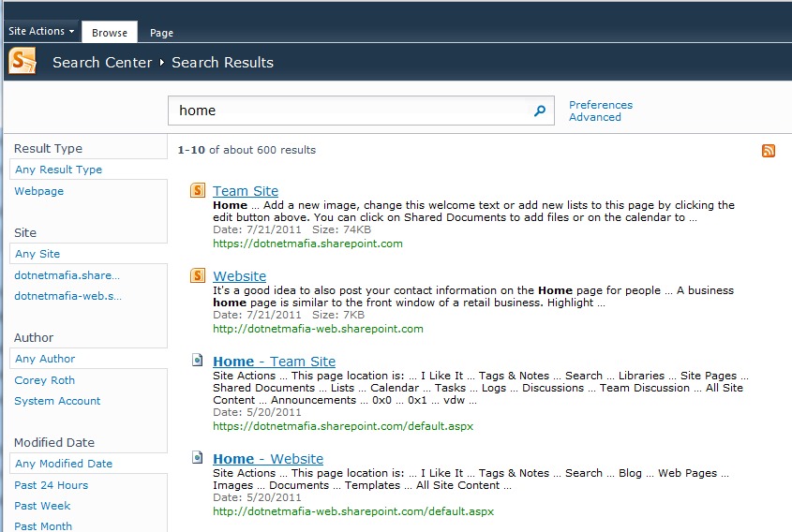Open dotnetmafia-web.sharepoint.com/default.aspx URL
This screenshot has width=792, height=532.
pos(353,511)
